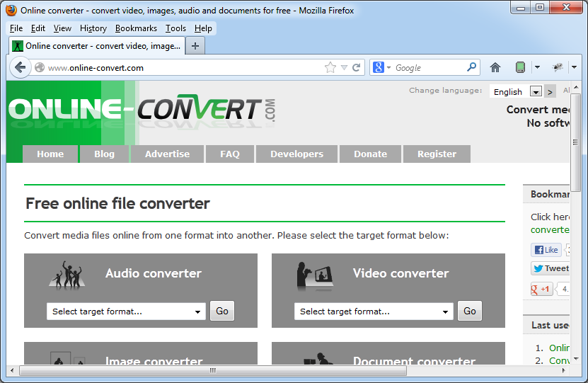This screenshot has height=383, width=588.
Task: Click the Facebook Like button
Action: pos(546,250)
